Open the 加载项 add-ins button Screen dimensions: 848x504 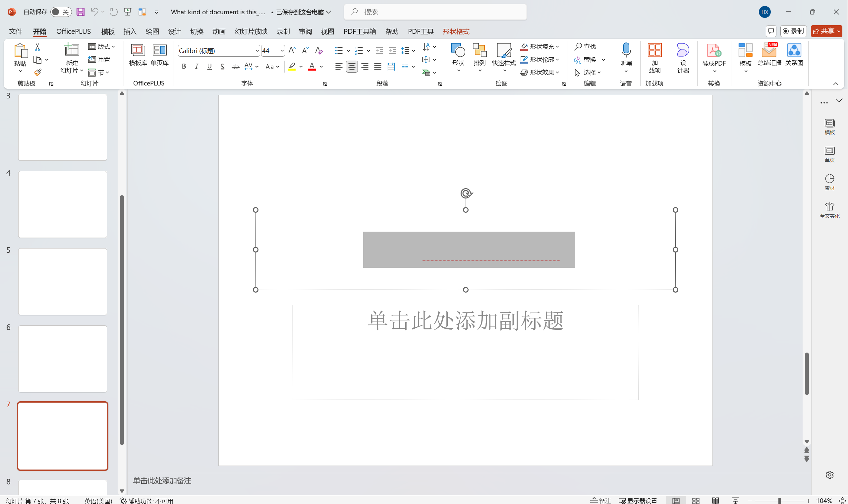(654, 58)
